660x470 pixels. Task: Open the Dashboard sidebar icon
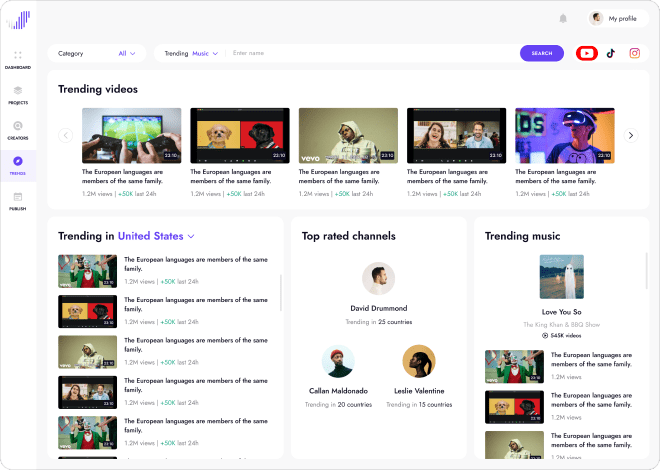click(x=17, y=56)
